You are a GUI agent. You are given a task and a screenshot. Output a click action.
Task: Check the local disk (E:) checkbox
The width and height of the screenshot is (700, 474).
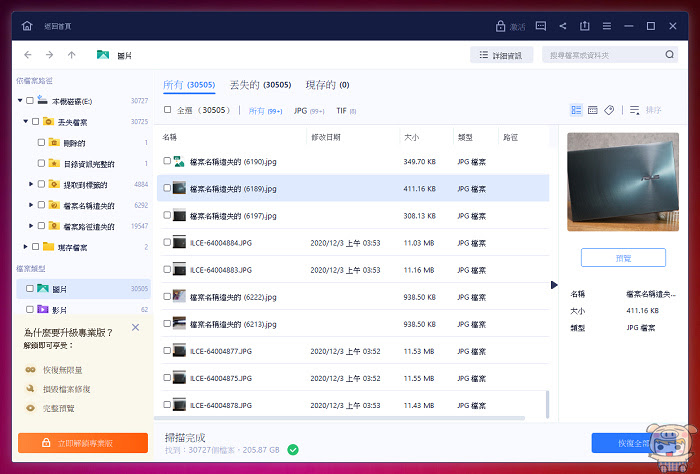[29, 100]
